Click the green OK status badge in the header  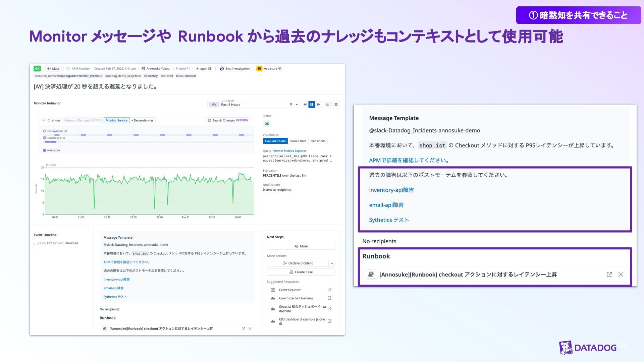pyautogui.click(x=37, y=69)
